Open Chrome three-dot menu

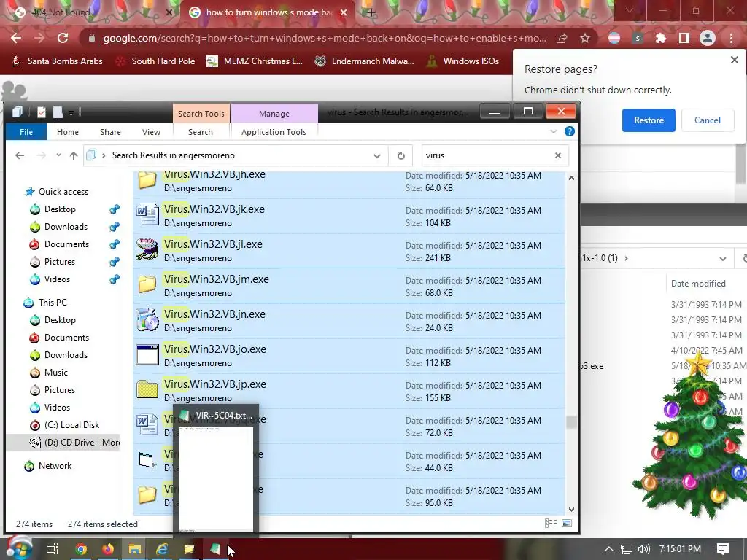pyautogui.click(x=731, y=38)
